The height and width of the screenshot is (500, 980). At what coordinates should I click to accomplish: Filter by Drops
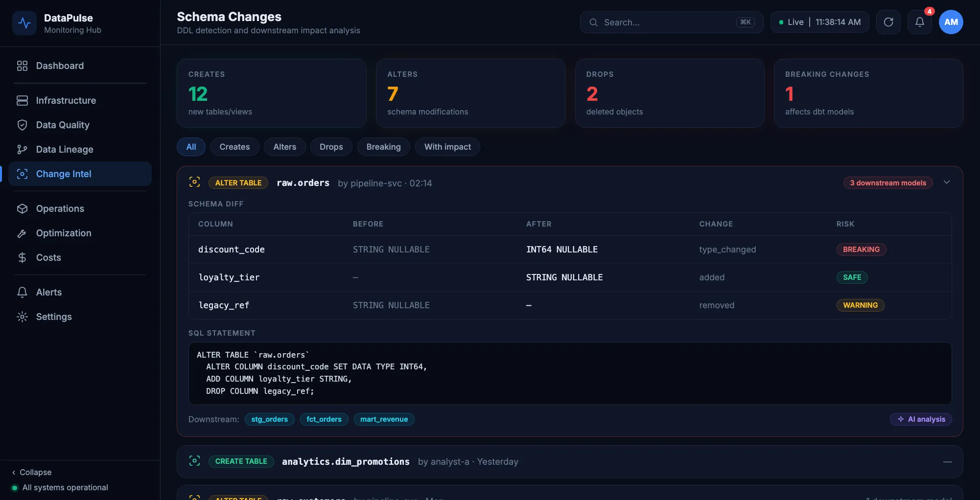[x=331, y=147]
